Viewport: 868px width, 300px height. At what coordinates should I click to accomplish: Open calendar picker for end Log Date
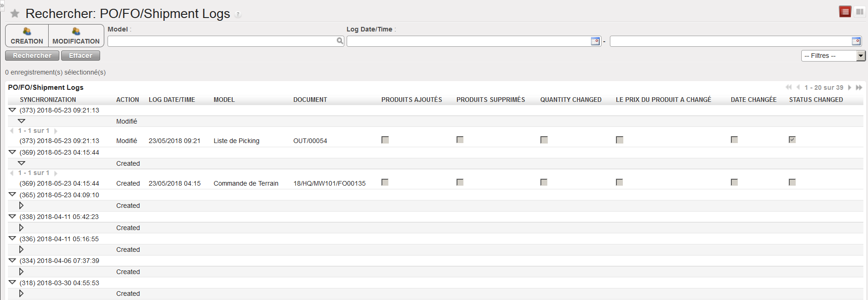pos(855,41)
